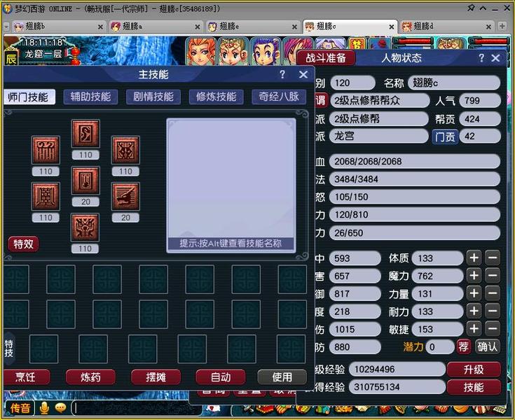The image size is (515, 420).
Task: Focus the chat input box
Action: [137, 409]
